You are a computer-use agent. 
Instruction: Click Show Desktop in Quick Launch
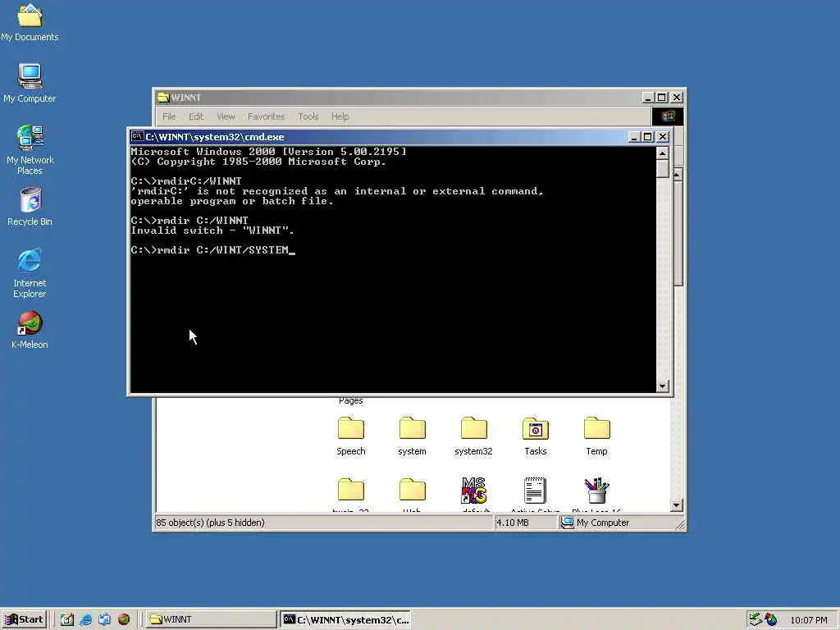tap(67, 619)
